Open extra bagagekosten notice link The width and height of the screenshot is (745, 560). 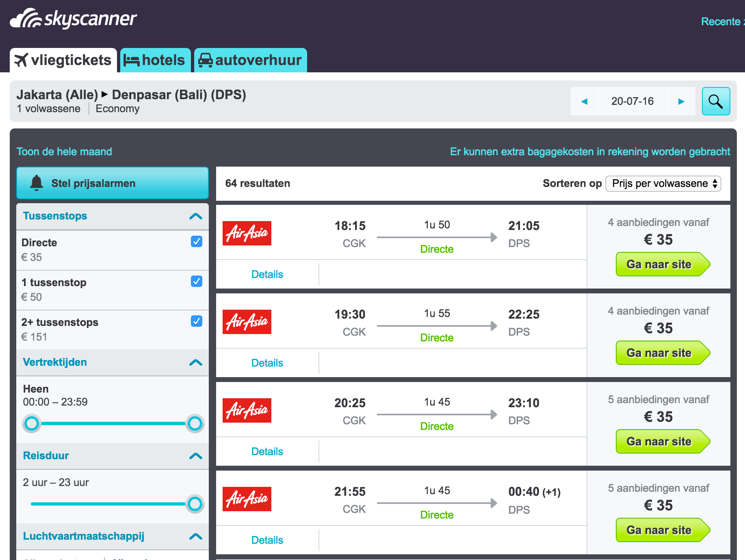click(590, 152)
